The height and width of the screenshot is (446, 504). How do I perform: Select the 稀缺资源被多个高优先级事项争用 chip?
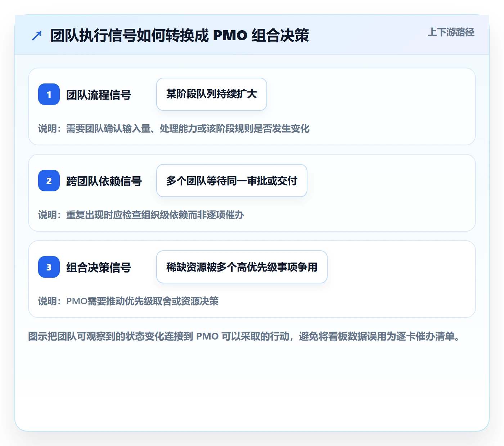click(x=242, y=267)
